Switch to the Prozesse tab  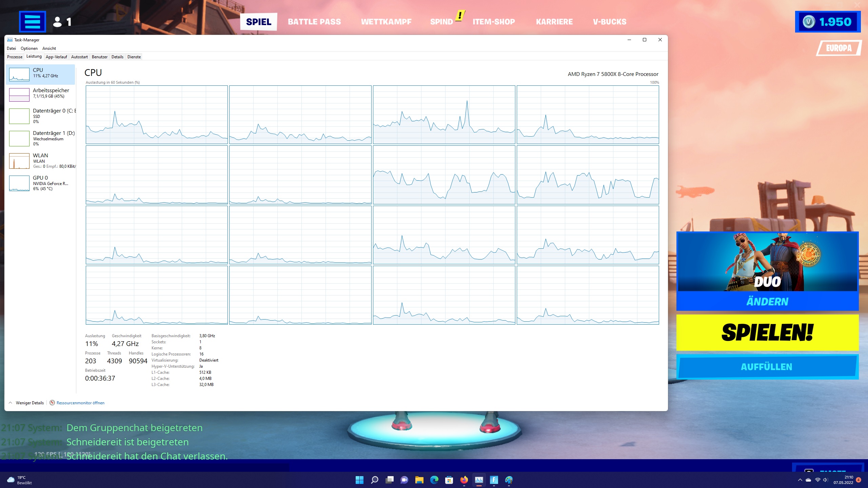click(x=15, y=57)
